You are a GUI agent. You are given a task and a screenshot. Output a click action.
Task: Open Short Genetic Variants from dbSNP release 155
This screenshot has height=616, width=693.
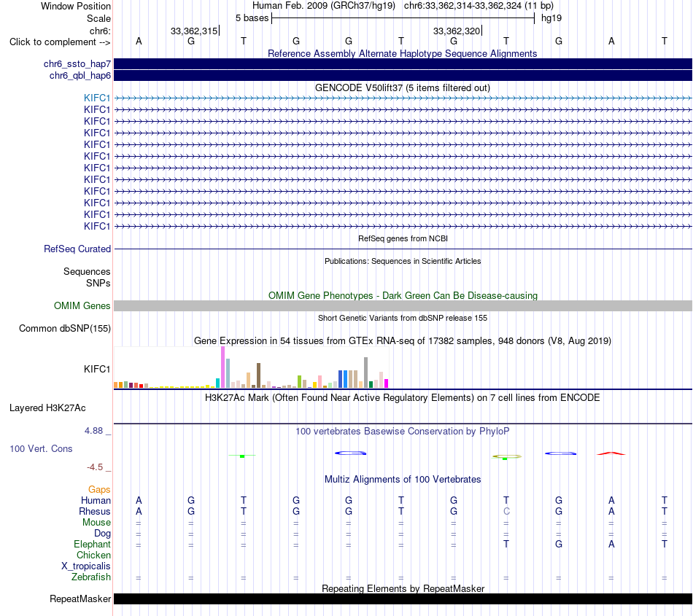(402, 318)
